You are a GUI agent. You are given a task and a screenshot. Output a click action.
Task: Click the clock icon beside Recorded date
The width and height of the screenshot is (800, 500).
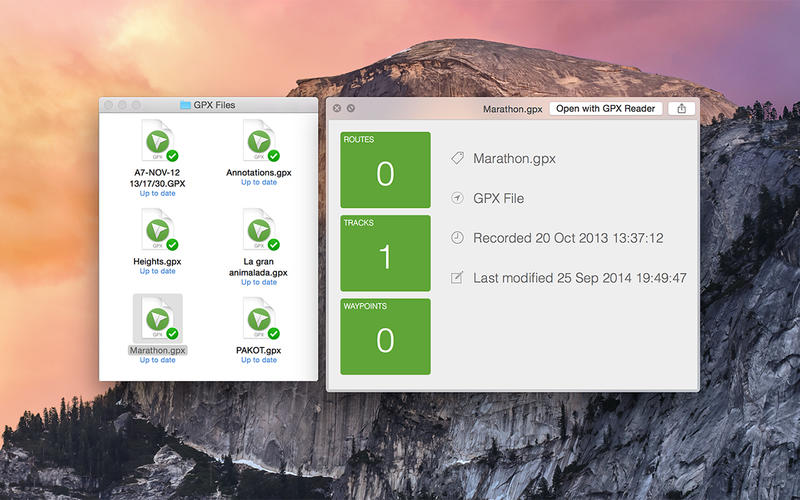[457, 238]
